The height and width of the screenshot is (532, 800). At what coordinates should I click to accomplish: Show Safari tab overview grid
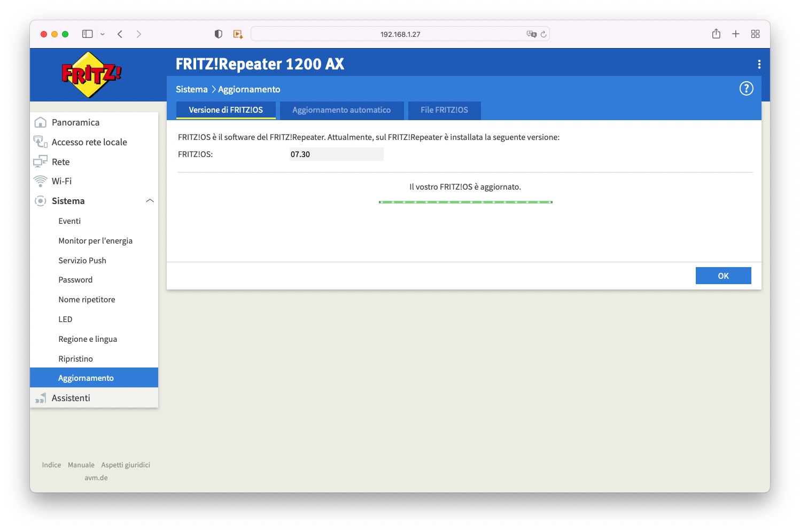pos(755,34)
